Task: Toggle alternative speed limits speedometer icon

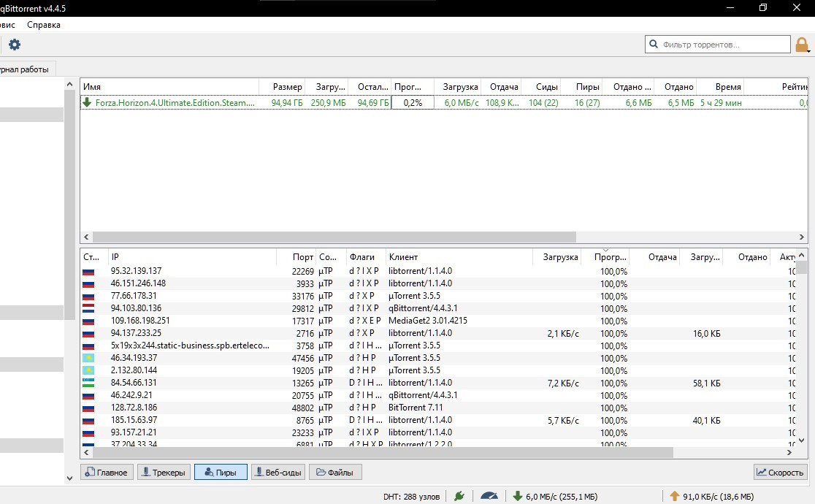Action: (489, 496)
